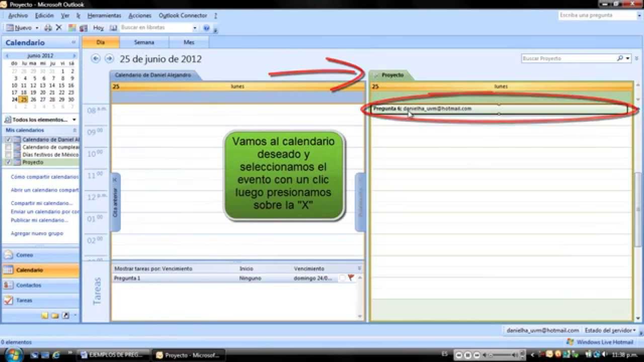Click the Print toolbar icon
644x362 pixels.
(x=48, y=28)
